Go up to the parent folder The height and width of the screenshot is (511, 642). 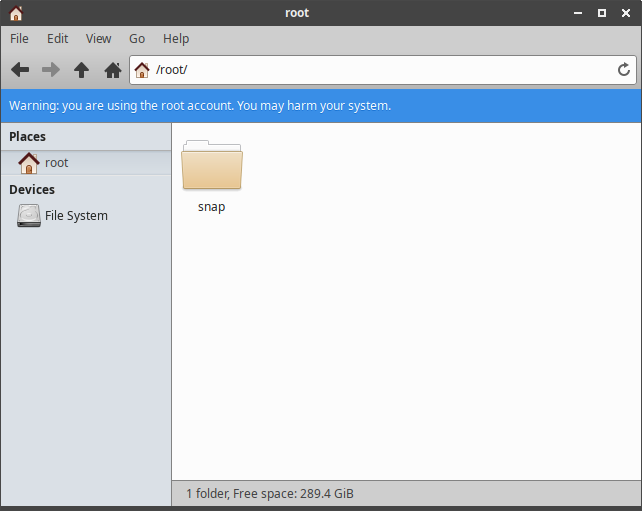[x=81, y=70]
